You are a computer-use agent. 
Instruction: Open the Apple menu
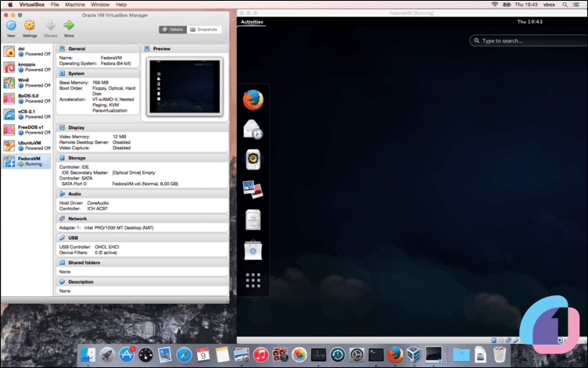tap(10, 5)
